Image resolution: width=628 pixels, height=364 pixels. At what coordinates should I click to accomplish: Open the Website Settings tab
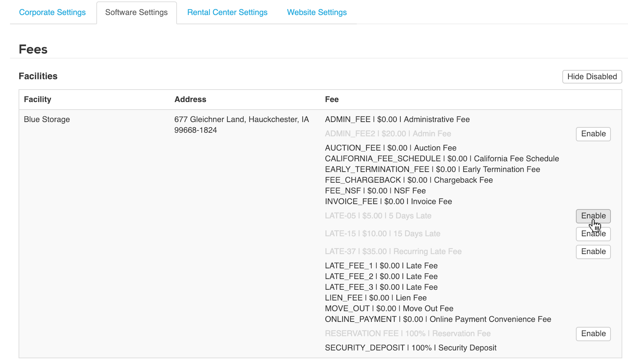coord(316,12)
